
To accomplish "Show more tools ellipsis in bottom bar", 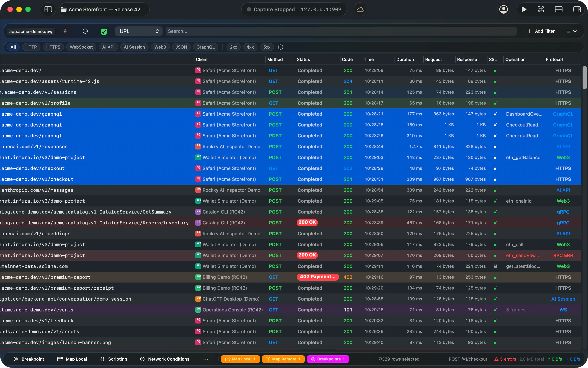I will pyautogui.click(x=206, y=359).
